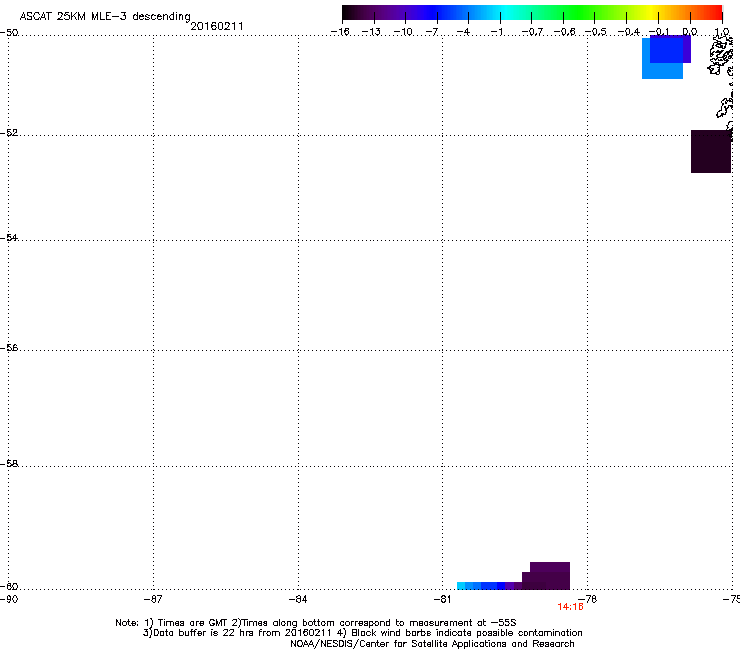This screenshot has height=650, width=740.
Task: Click the -13 label on the color scale
Action: 371,32
